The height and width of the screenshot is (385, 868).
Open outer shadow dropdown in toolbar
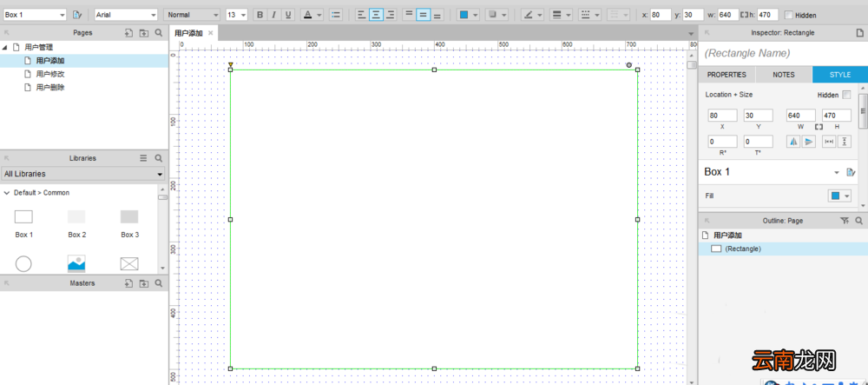[x=496, y=15]
